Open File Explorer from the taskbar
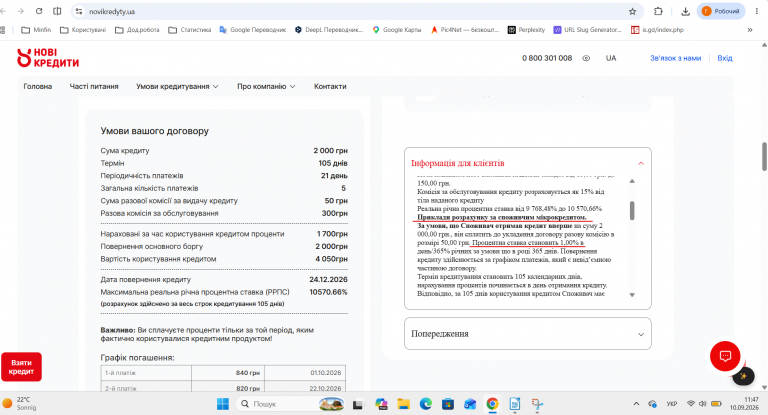The image size is (768, 415). (404, 404)
